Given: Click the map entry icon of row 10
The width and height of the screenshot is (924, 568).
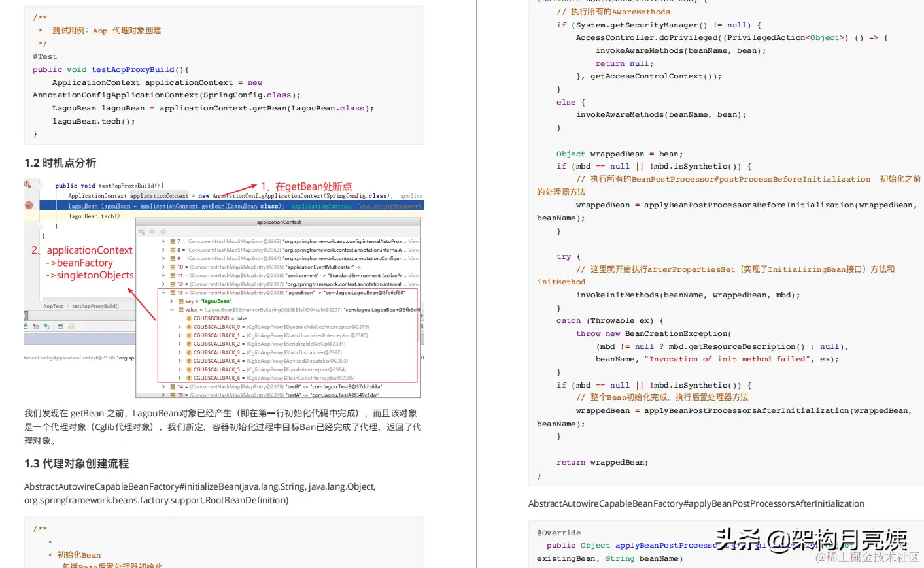Looking at the screenshot, I should [173, 267].
